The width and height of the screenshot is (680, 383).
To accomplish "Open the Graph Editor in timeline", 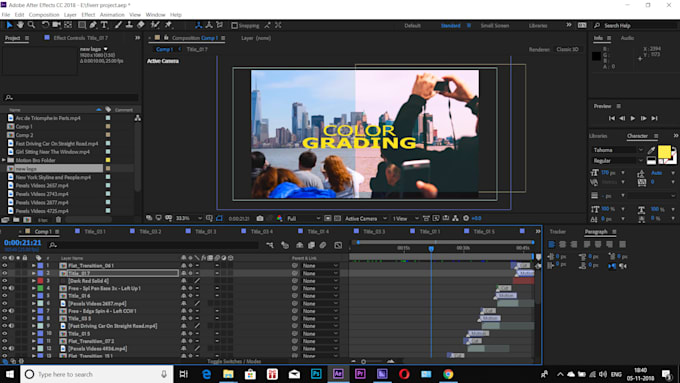I will coord(338,245).
